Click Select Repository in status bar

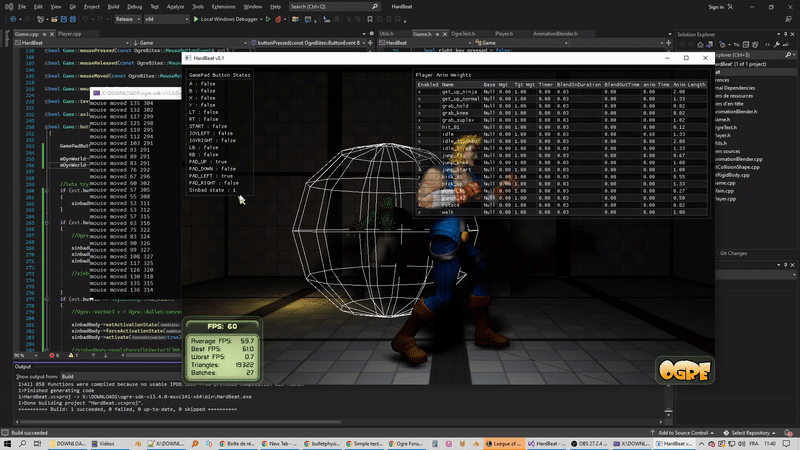click(x=749, y=433)
